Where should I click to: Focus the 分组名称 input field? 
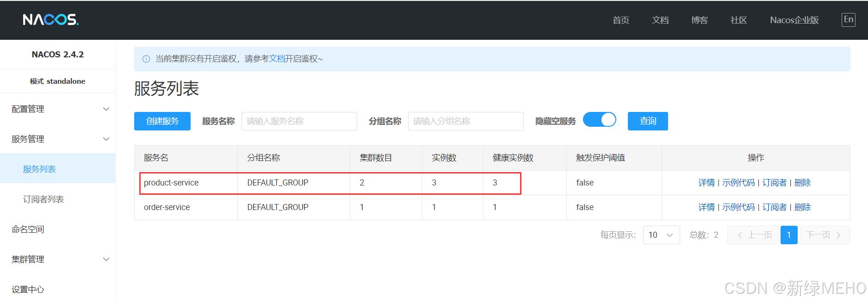pos(466,121)
